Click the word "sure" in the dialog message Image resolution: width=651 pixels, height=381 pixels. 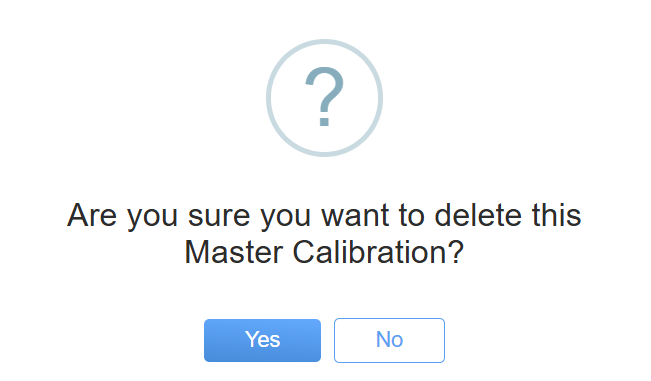click(x=219, y=217)
